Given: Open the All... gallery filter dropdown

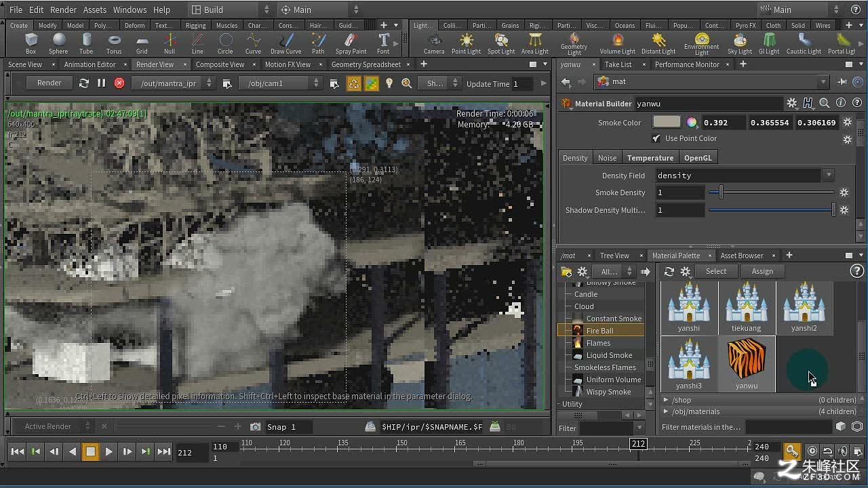Looking at the screenshot, I should pos(614,272).
